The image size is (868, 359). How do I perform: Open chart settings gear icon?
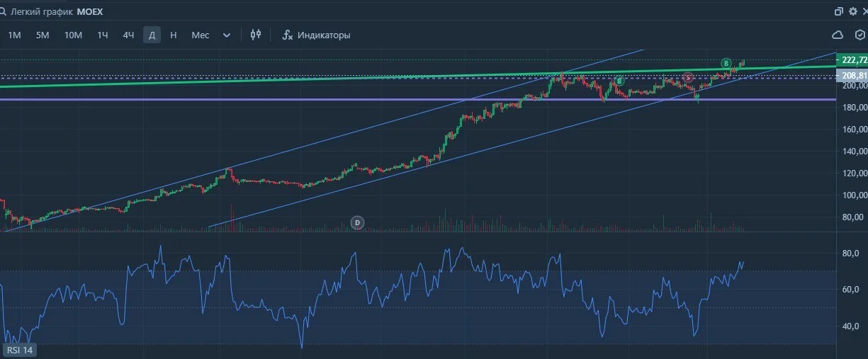(x=852, y=11)
